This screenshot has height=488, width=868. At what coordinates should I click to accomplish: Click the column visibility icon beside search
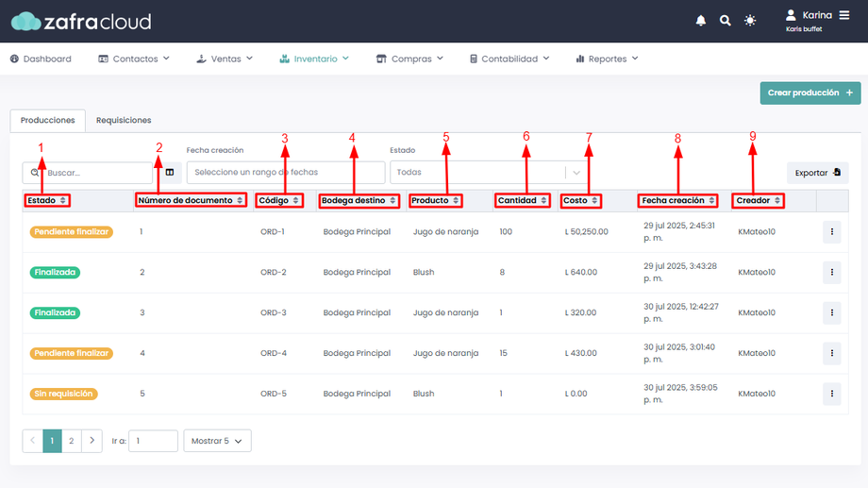170,173
